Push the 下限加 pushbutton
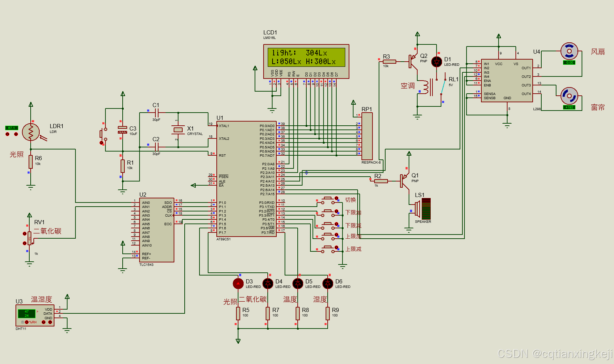Image resolution: width=614 pixels, height=364 pixels. [328, 212]
